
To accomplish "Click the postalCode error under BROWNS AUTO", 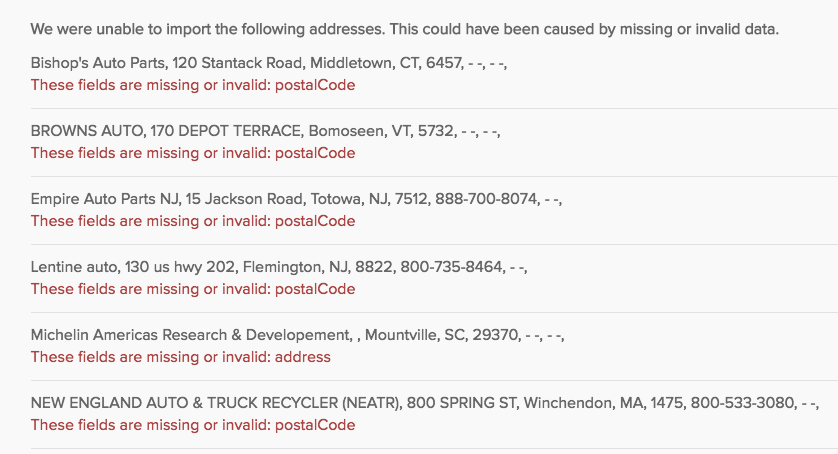I will [193, 153].
